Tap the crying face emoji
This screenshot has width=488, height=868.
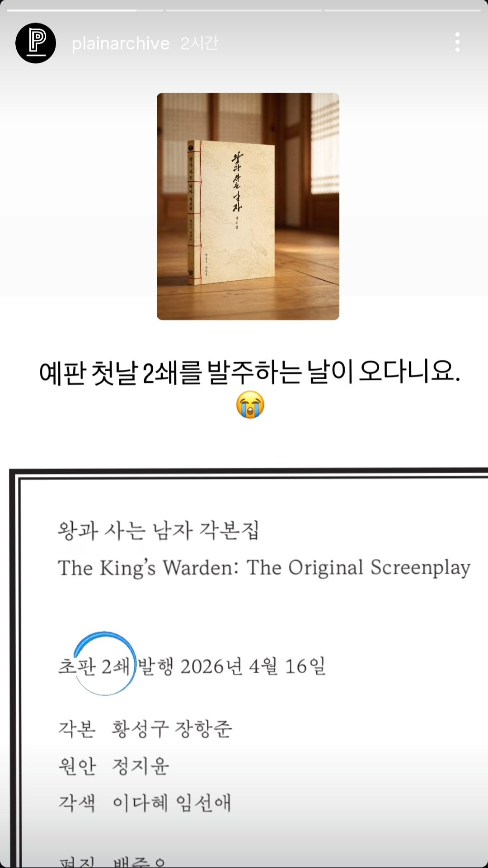point(250,405)
